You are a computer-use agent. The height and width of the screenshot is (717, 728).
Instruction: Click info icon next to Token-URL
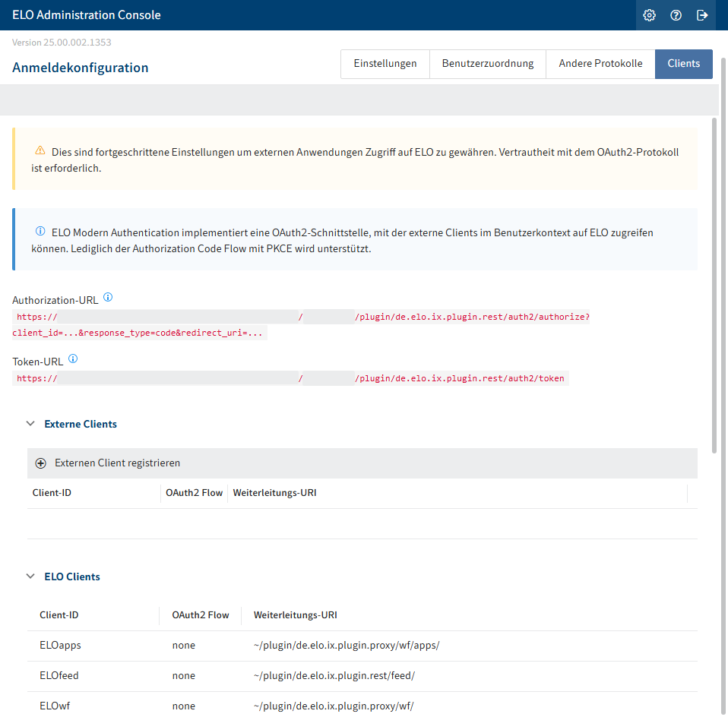tap(73, 360)
